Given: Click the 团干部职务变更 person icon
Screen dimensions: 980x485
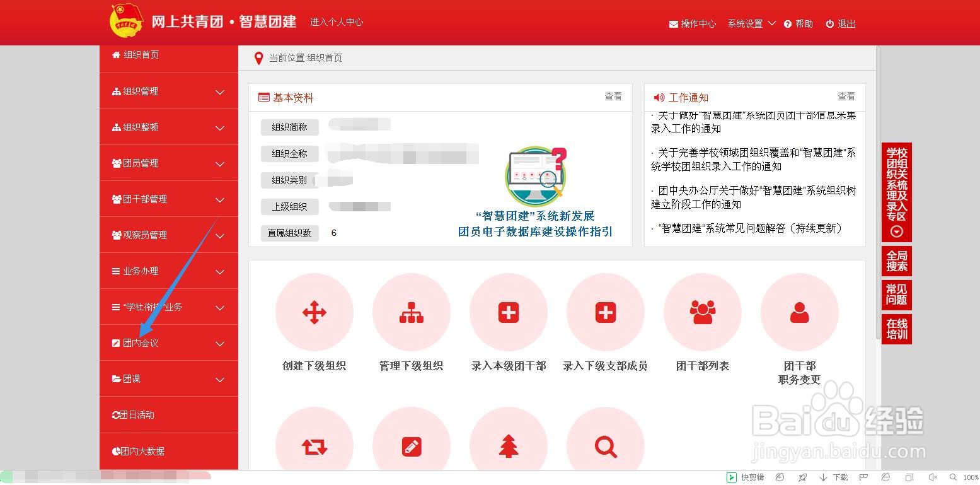Looking at the screenshot, I should coord(799,312).
